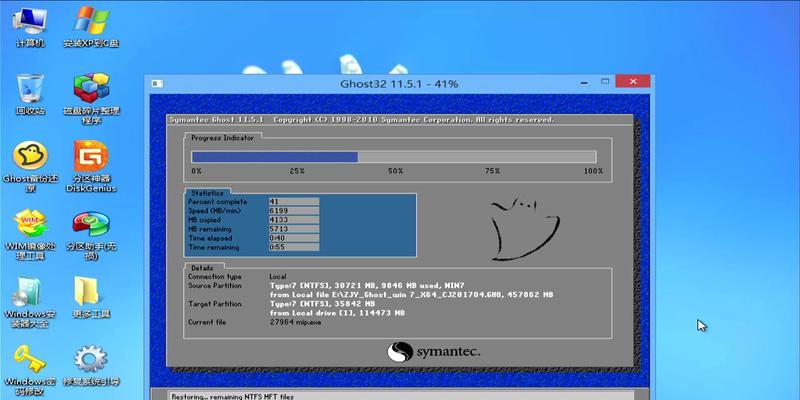Select the Windows密码修改 key icon
800x400 pixels.
pos(31,370)
